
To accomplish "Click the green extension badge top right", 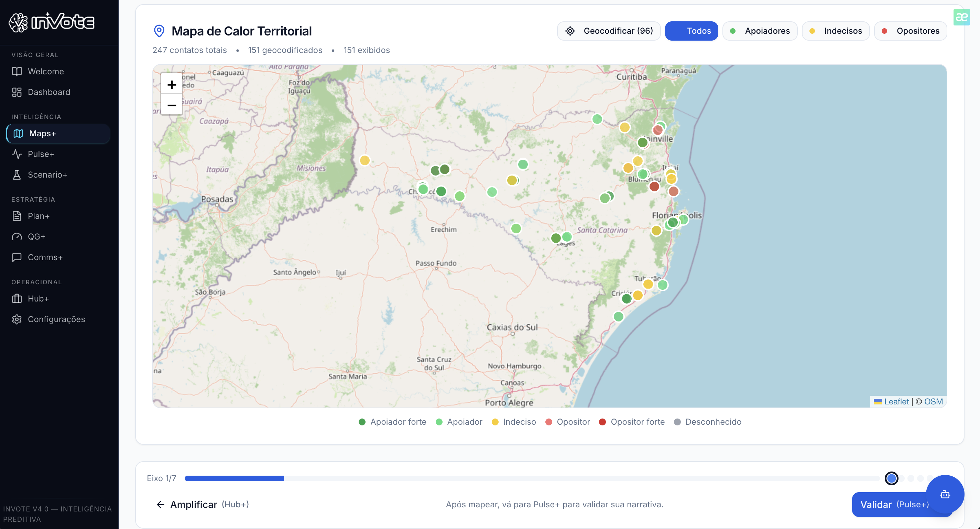I will (961, 17).
